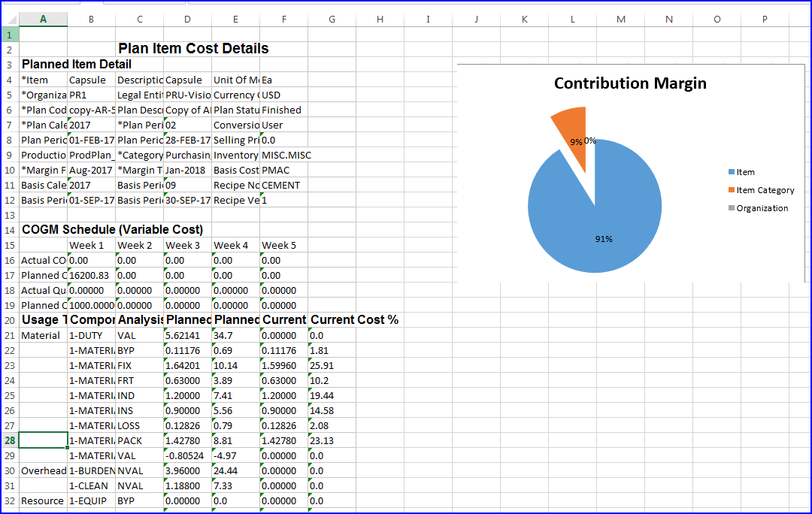
Task: Click the Overhead usage type cell
Action: [x=43, y=470]
